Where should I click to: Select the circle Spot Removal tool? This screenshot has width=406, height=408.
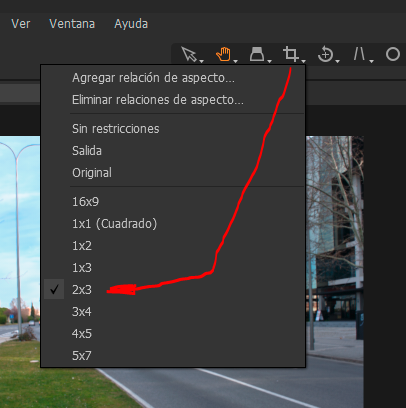(393, 54)
